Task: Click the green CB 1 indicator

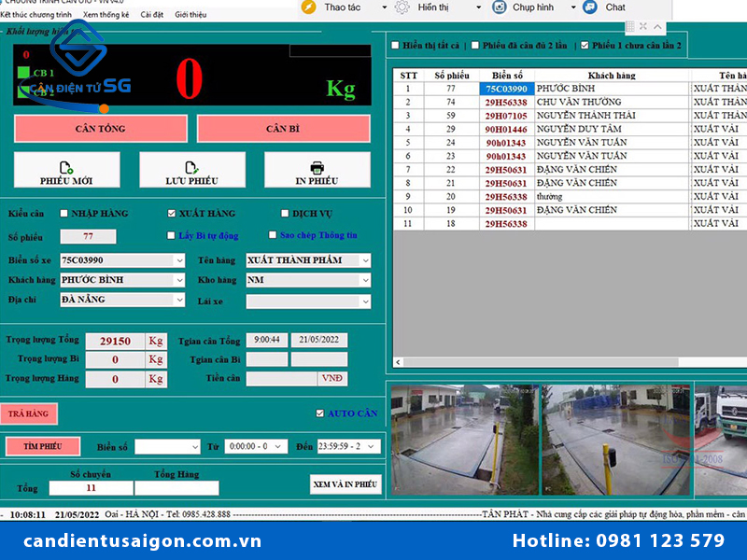Action: [x=23, y=73]
